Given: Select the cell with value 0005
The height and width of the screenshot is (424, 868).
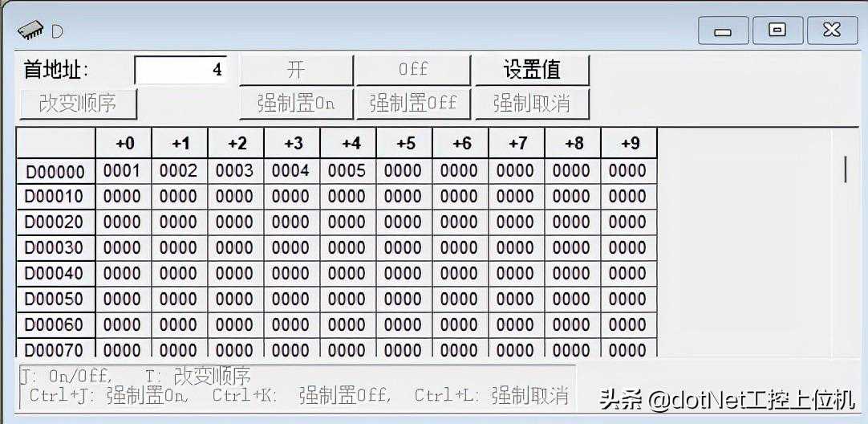Looking at the screenshot, I should (347, 171).
